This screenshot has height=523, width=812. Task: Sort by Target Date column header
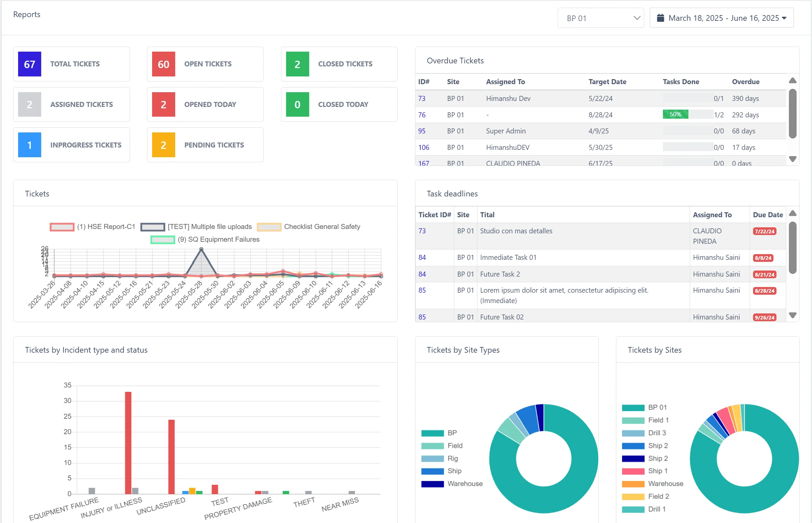pyautogui.click(x=607, y=82)
